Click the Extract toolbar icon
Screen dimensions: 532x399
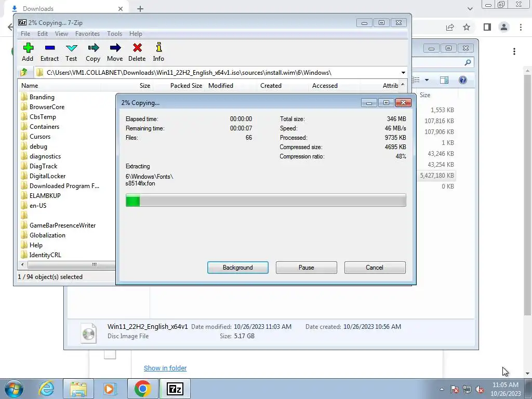(49, 52)
